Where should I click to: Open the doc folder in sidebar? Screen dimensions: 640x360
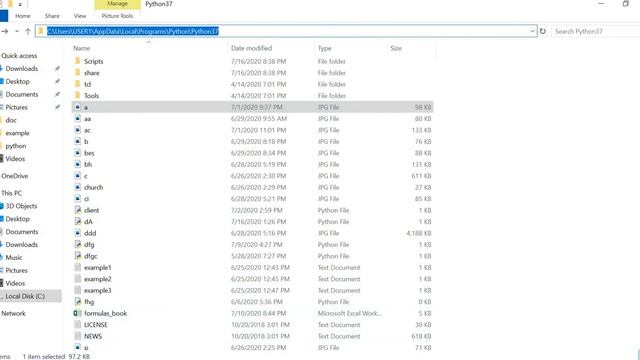coord(11,120)
